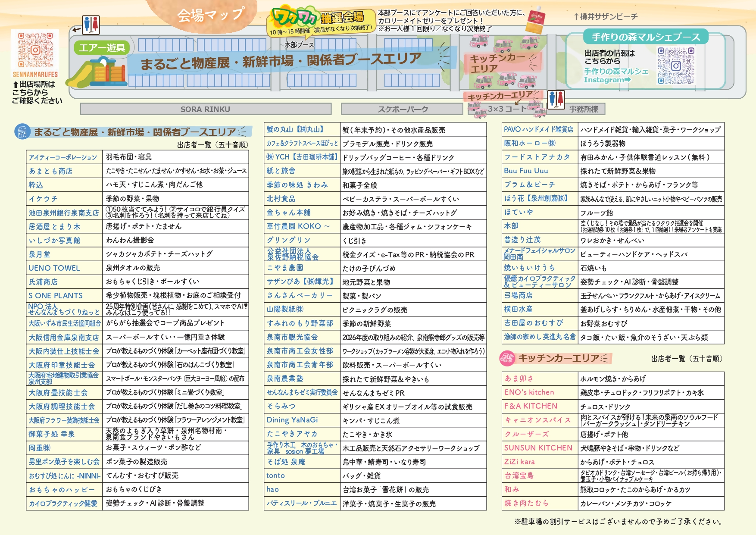Click the pink truck icon beside キッチンカーエリア list heading
Screen dimensions: 756x535
pos(508,358)
